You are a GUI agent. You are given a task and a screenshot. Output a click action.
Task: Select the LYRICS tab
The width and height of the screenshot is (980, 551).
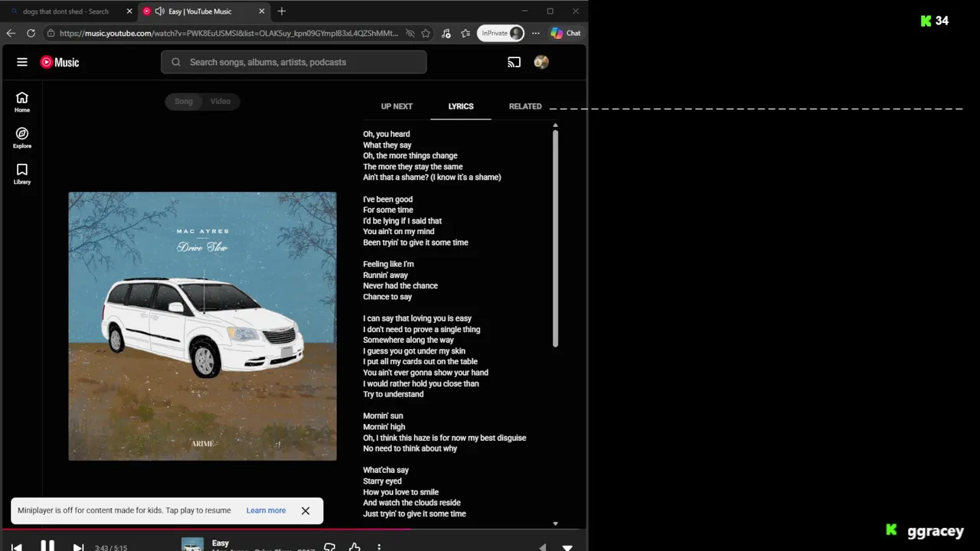(x=461, y=106)
